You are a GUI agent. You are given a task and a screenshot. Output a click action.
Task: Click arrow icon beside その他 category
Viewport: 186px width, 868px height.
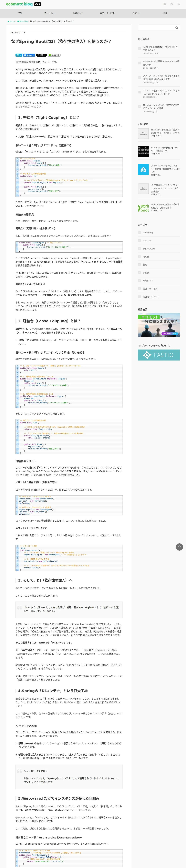click(139, 257)
